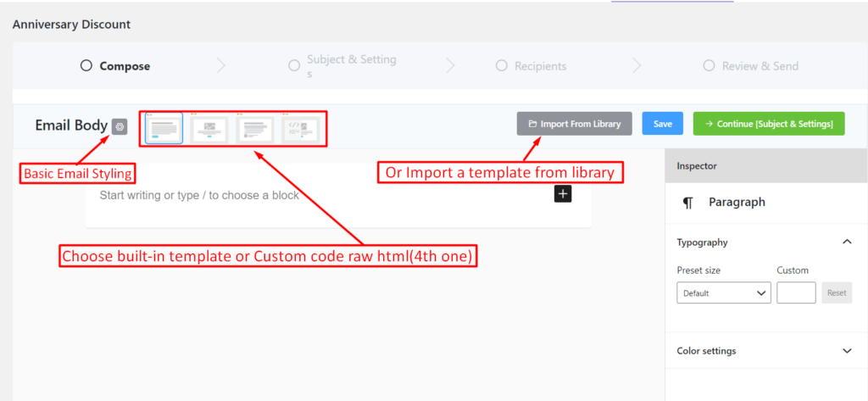Click the Reset font size button
868x401 pixels.
click(837, 293)
